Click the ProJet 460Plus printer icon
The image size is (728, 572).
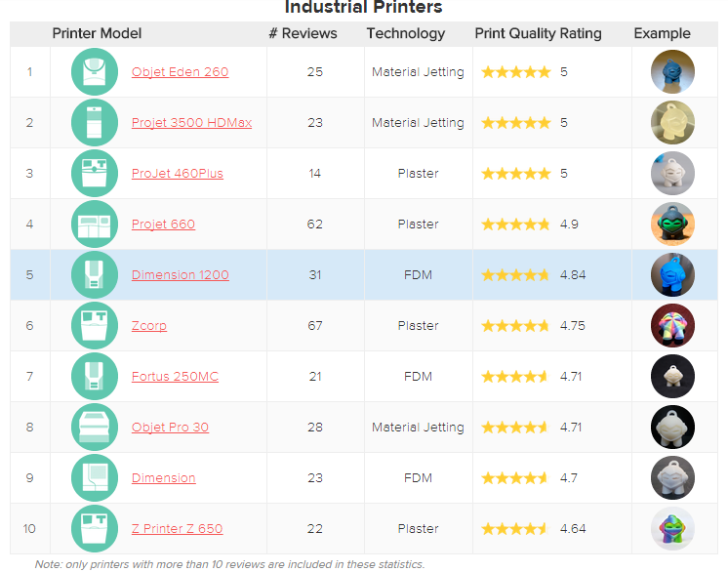click(95, 173)
